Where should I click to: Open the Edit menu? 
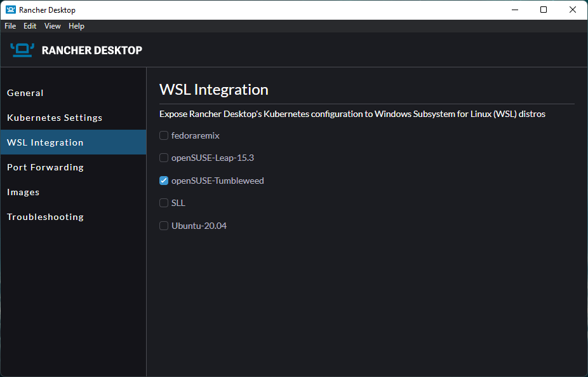point(29,26)
